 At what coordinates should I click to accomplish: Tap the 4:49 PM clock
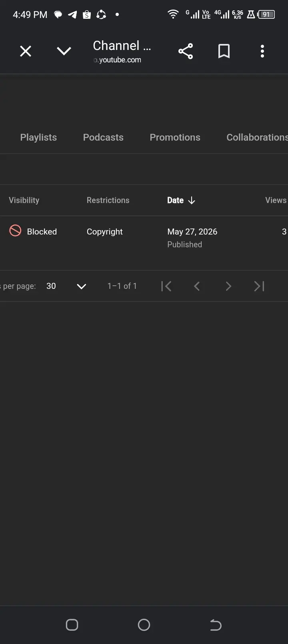pos(30,15)
